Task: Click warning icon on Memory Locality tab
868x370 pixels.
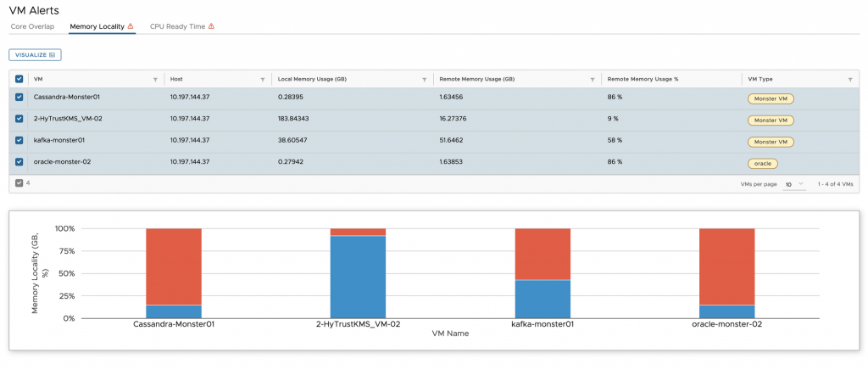Action: coord(131,26)
